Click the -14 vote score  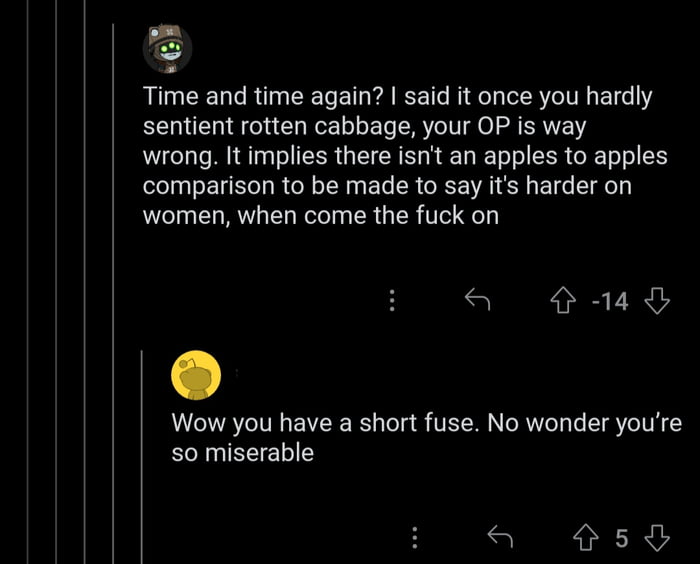(609, 299)
